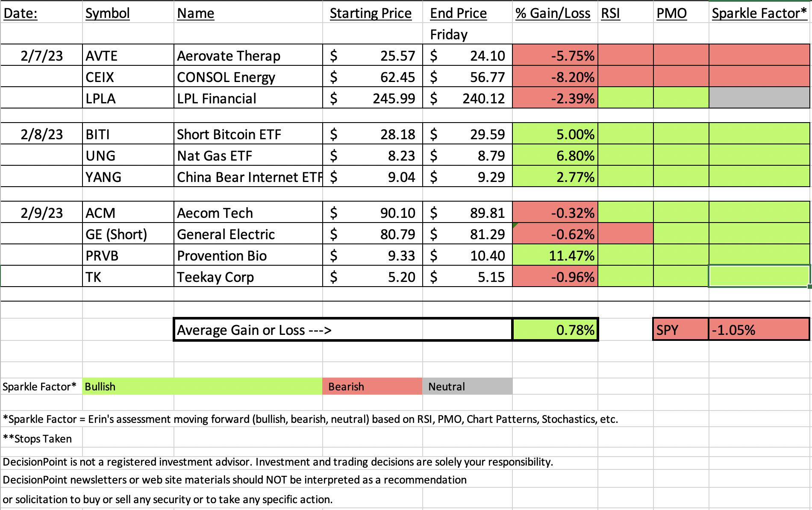
Task: Select starting price 245.99 cell
Action: (372, 98)
